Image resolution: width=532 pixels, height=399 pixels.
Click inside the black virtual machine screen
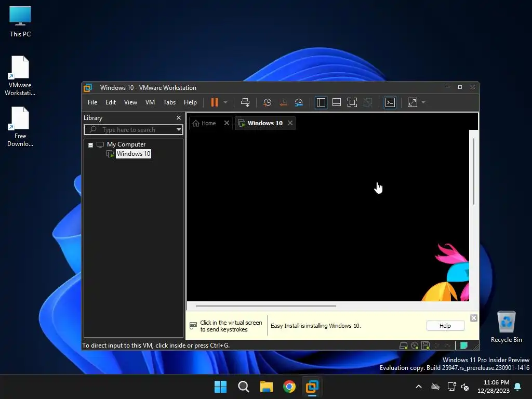click(327, 216)
